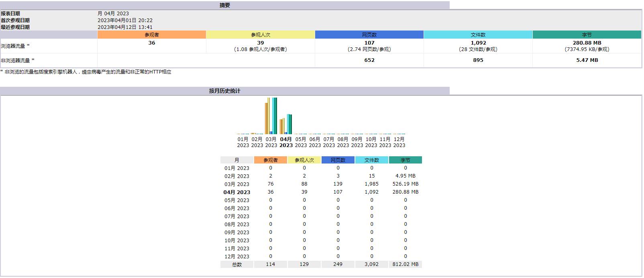Click the yellow 参观人次 header in summary
Image resolution: width=644 pixels, height=278 pixels.
pyautogui.click(x=261, y=35)
